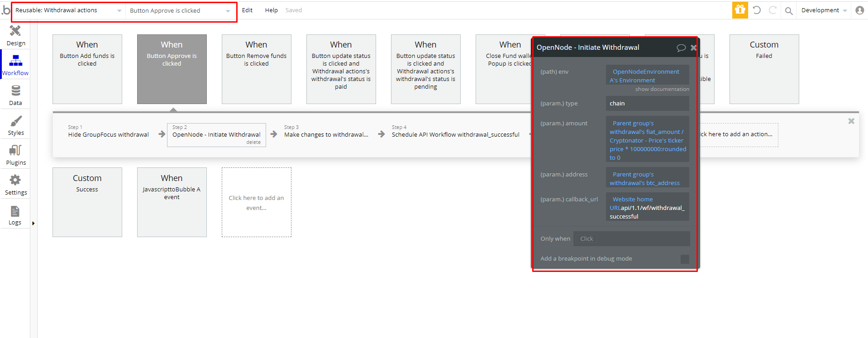Edit the (path) env expression field

648,75
